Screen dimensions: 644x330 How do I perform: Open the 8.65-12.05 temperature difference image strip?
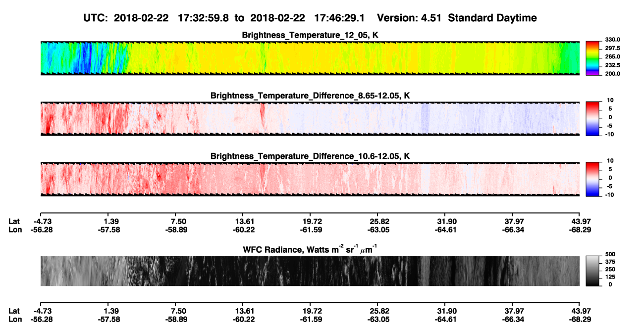310,119
